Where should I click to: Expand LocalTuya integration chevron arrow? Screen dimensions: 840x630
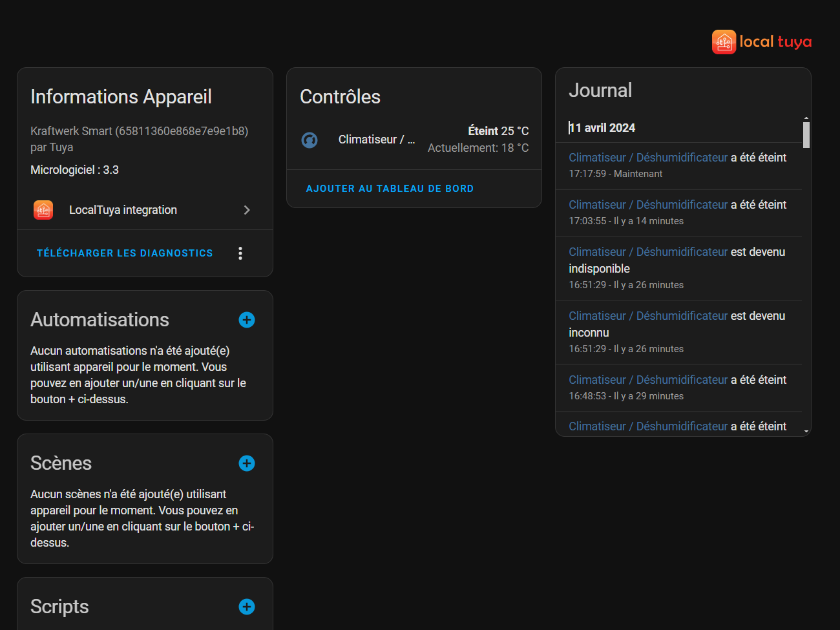(247, 210)
